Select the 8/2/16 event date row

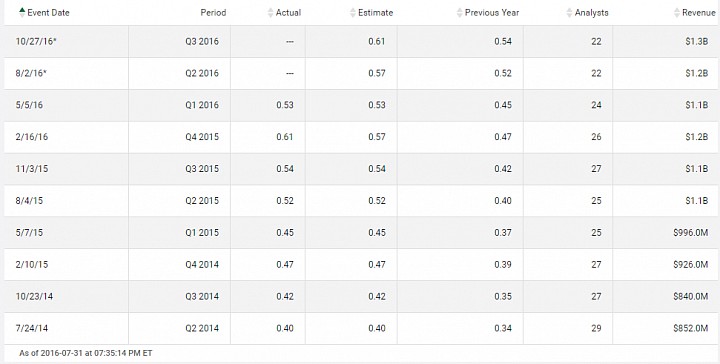[x=360, y=73]
